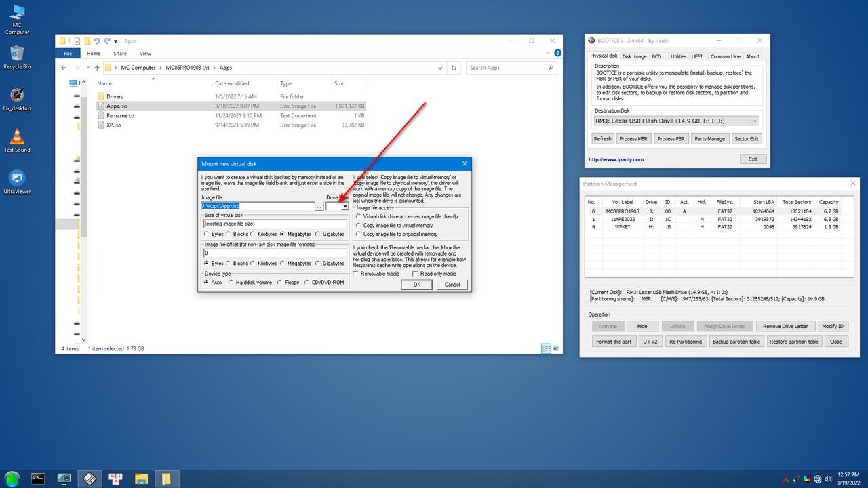This screenshot has height=488, width=868.
Task: Click the search magnifier in Search Apps
Action: pos(551,68)
